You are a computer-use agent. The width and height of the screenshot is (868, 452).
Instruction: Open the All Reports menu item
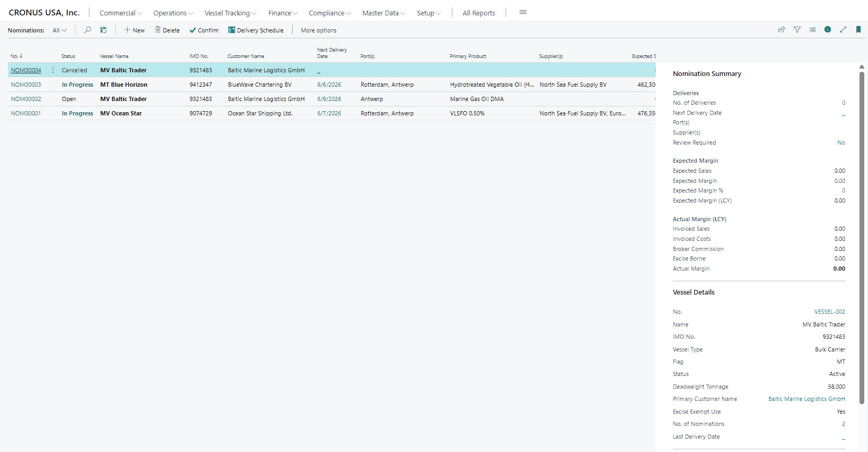point(479,13)
